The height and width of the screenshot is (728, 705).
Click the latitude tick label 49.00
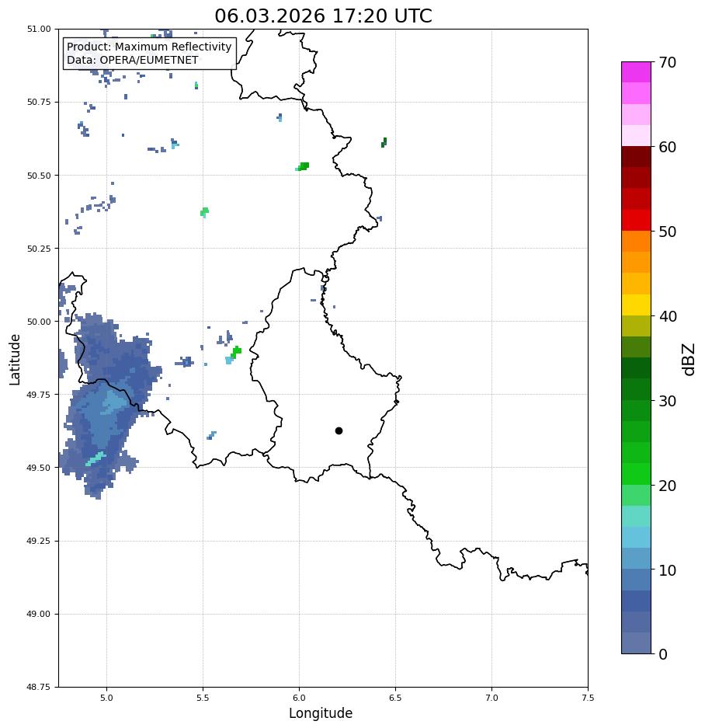pos(39,615)
